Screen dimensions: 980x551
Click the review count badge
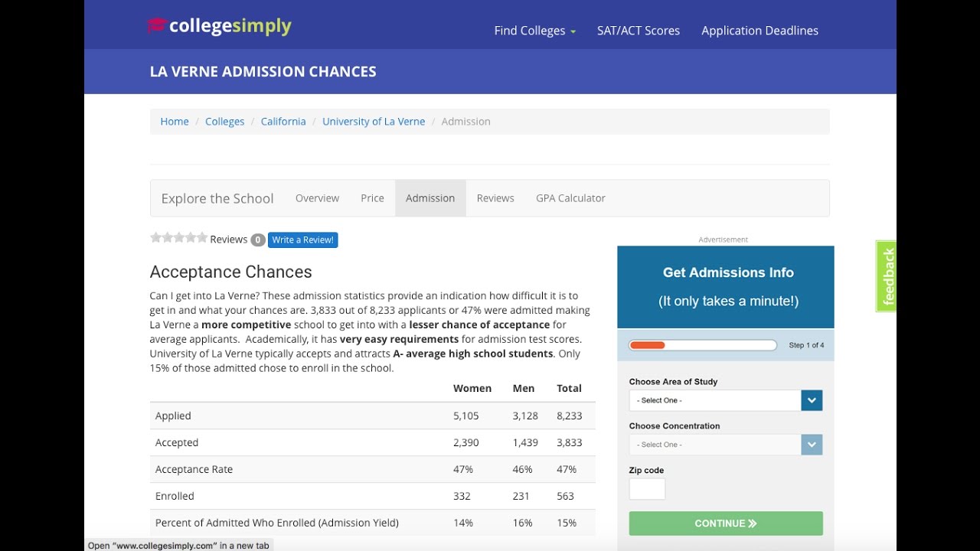coord(258,240)
